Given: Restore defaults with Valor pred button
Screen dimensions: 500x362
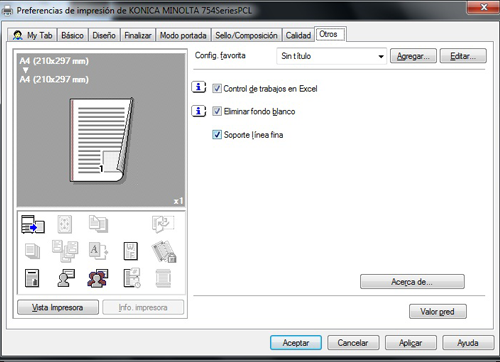Looking at the screenshot, I should pos(438,312).
